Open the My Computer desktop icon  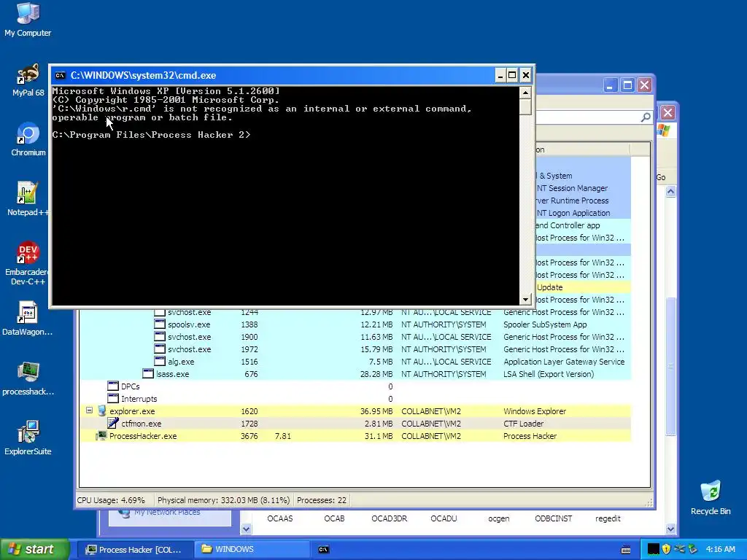click(x=28, y=20)
